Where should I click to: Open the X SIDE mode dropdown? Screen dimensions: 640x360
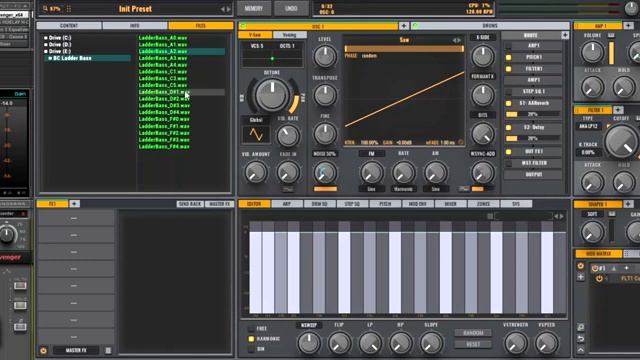click(x=483, y=37)
